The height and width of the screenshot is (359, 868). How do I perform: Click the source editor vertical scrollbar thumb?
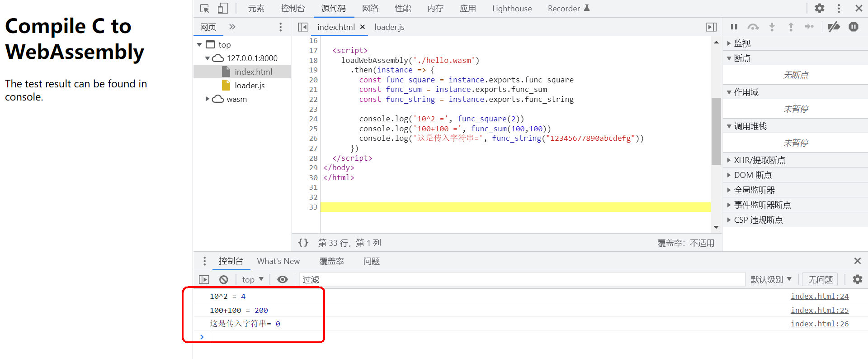click(x=716, y=131)
